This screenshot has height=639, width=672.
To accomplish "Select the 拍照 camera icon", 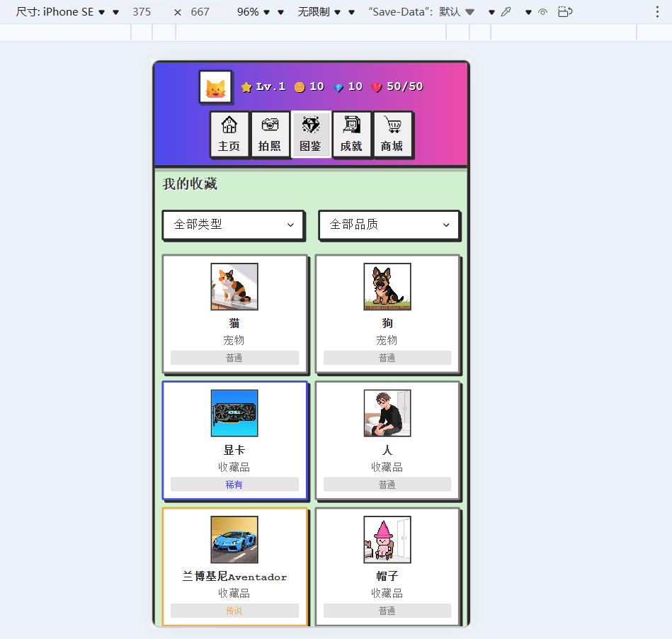I will click(x=270, y=134).
